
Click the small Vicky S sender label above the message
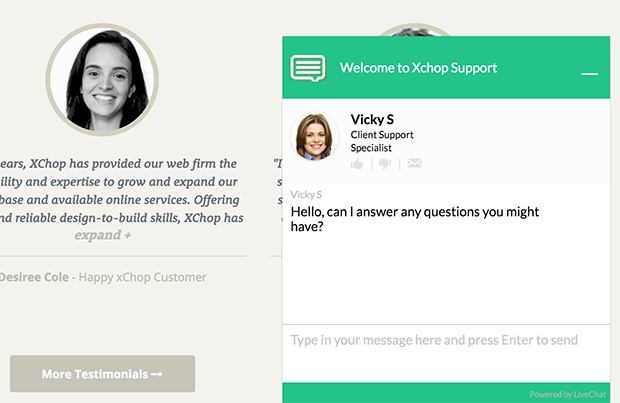point(306,194)
